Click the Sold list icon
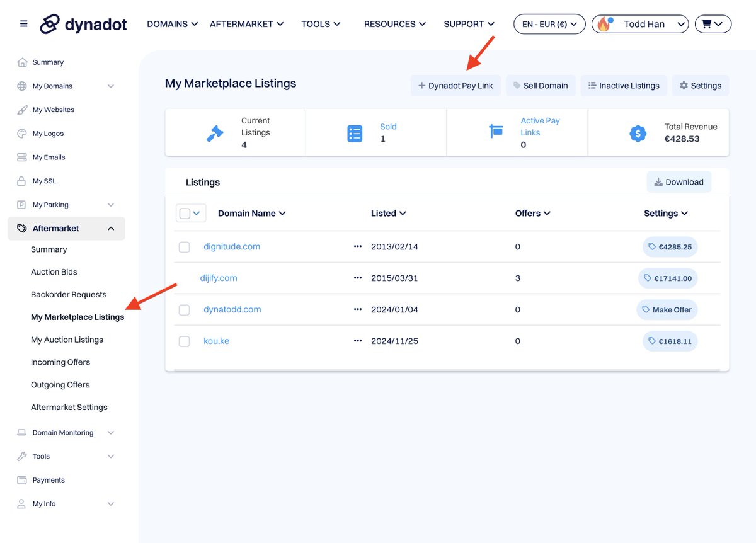The height and width of the screenshot is (543, 756). tap(355, 134)
